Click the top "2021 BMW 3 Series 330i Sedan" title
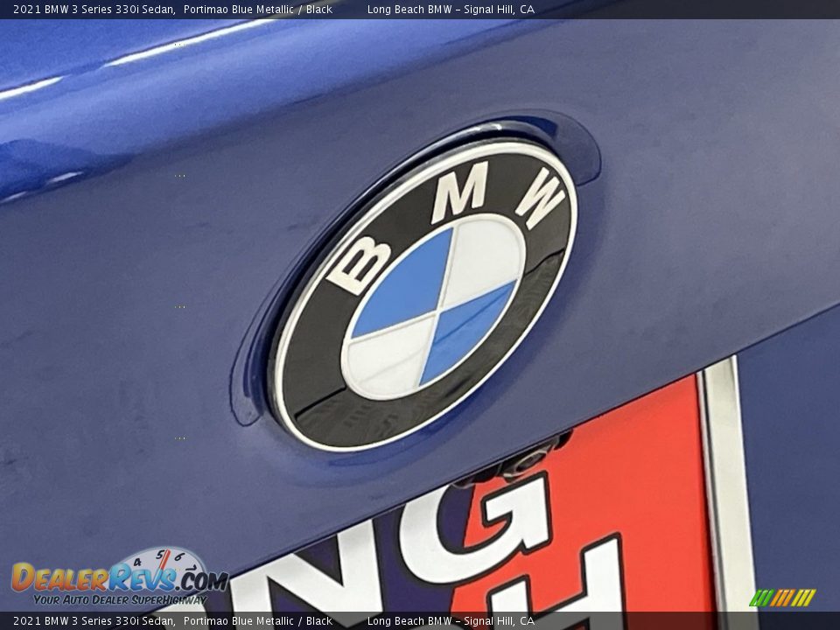 94,10
